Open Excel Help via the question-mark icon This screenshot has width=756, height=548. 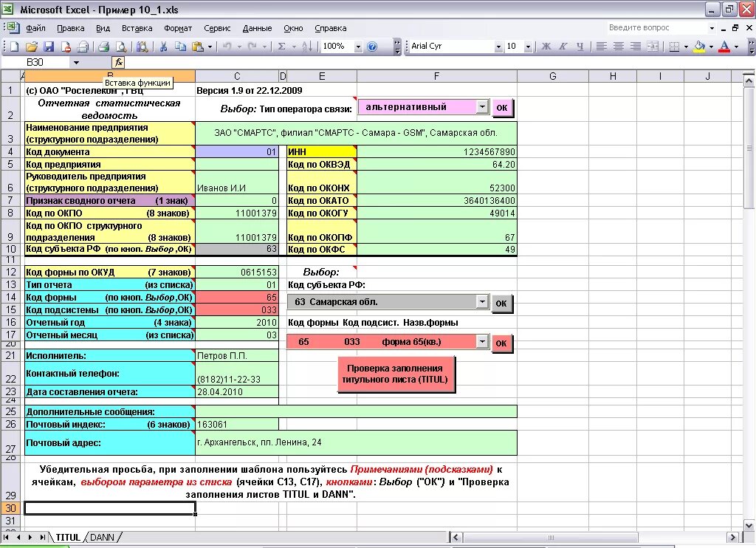click(372, 47)
